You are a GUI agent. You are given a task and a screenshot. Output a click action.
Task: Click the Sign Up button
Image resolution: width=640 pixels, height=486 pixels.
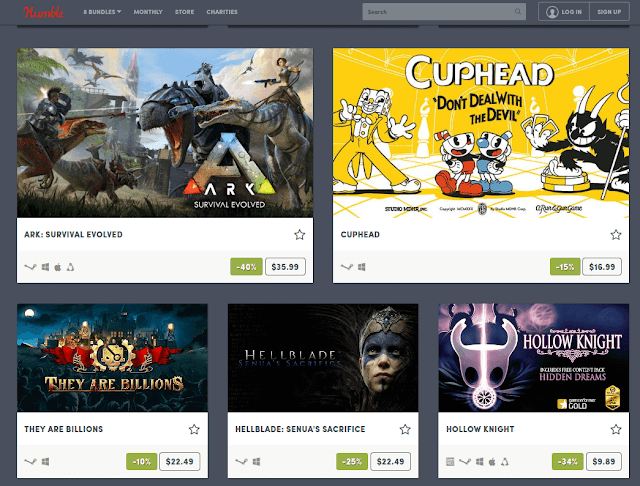tap(609, 12)
